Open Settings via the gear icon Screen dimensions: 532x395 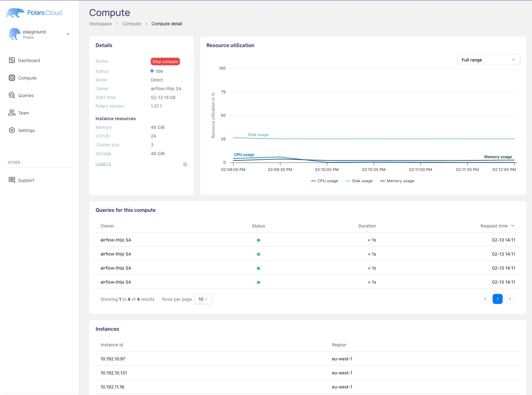tap(12, 130)
